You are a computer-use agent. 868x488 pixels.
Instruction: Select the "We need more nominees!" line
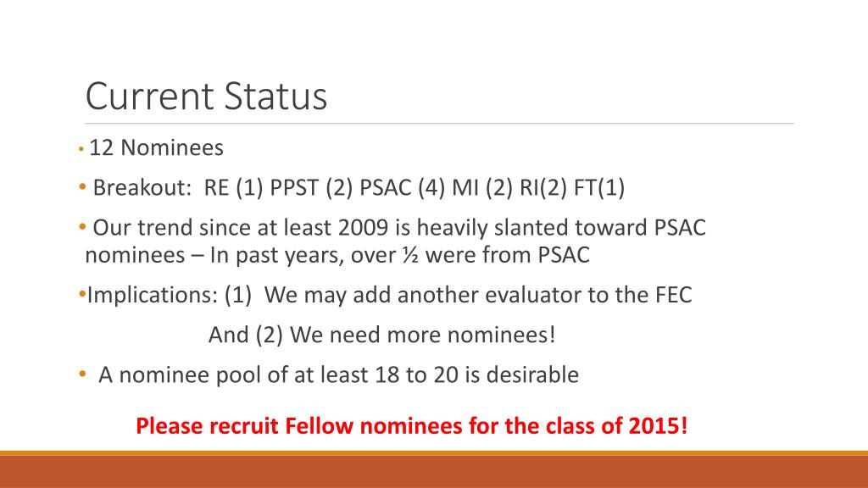click(x=422, y=335)
